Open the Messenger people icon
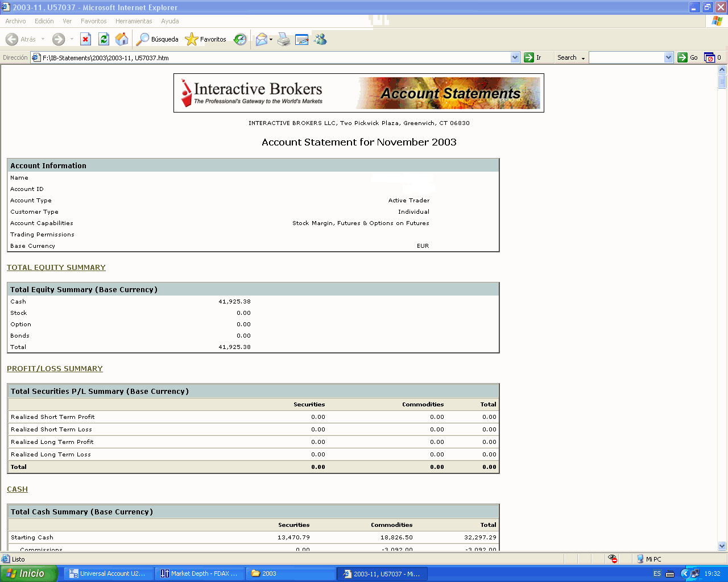This screenshot has height=582, width=728. point(321,39)
